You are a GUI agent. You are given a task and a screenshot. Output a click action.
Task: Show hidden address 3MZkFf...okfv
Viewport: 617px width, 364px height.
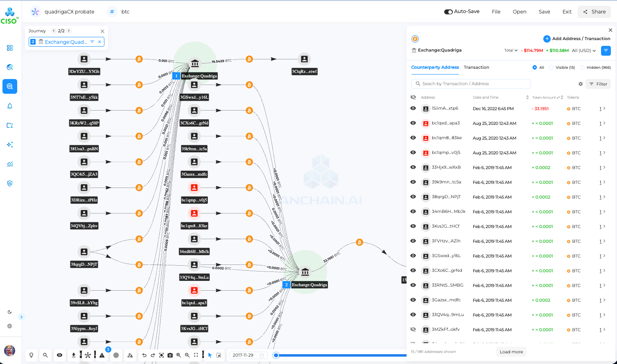(x=413, y=330)
